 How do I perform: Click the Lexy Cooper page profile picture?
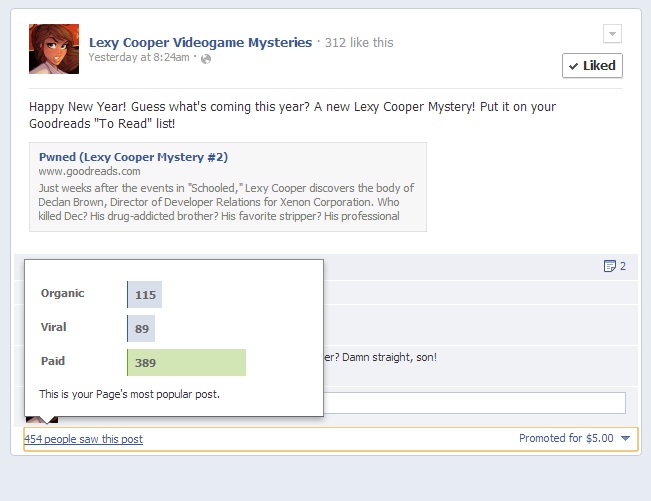point(54,49)
